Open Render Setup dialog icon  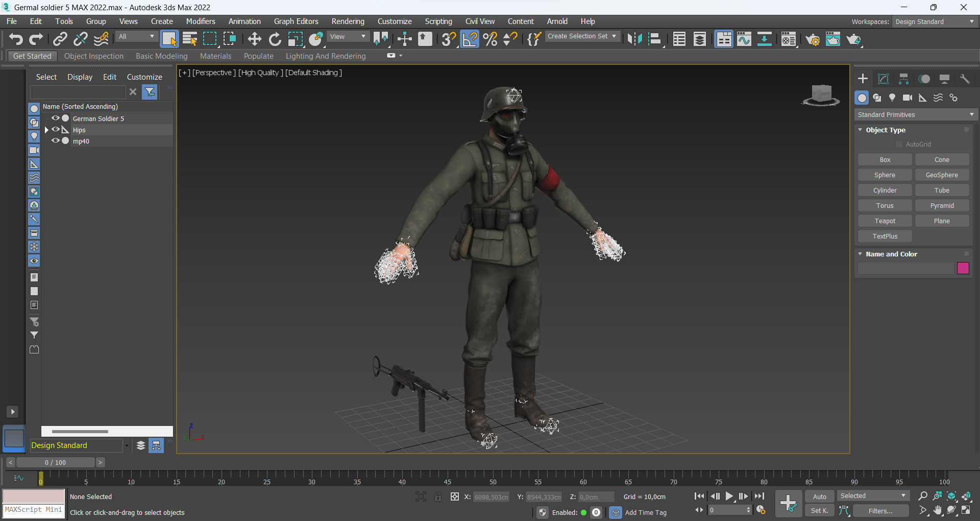point(813,39)
